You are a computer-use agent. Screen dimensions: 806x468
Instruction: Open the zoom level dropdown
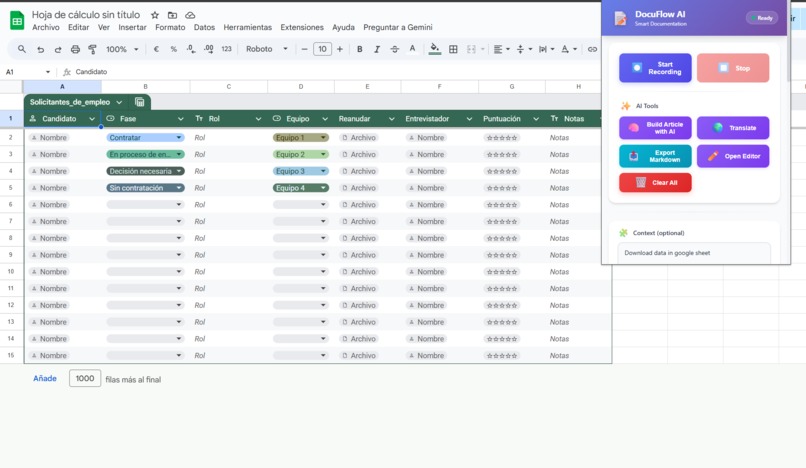(x=122, y=49)
